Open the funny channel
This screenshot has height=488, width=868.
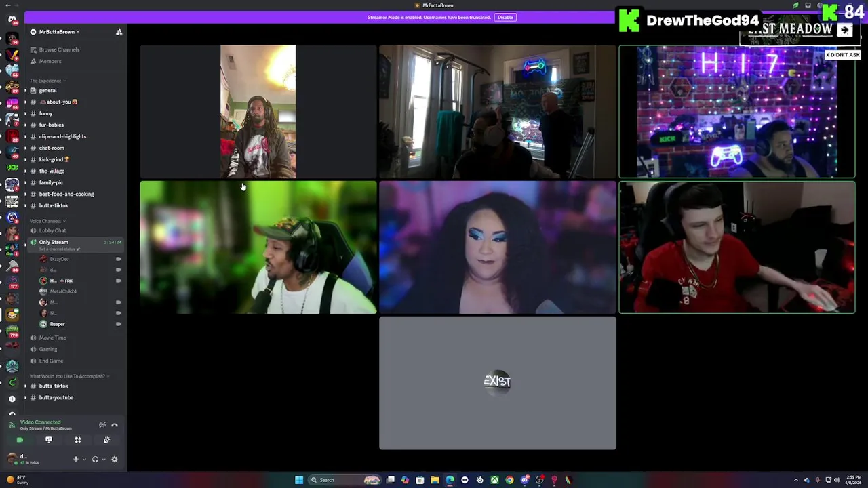(45, 113)
